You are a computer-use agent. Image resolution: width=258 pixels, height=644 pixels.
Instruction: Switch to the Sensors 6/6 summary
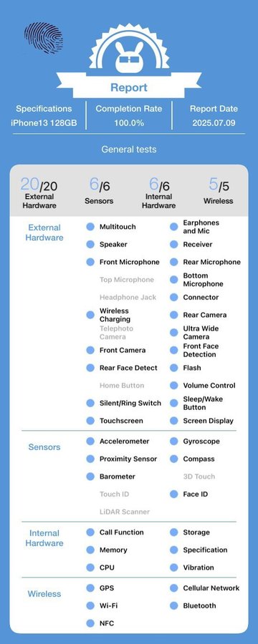[x=99, y=190]
